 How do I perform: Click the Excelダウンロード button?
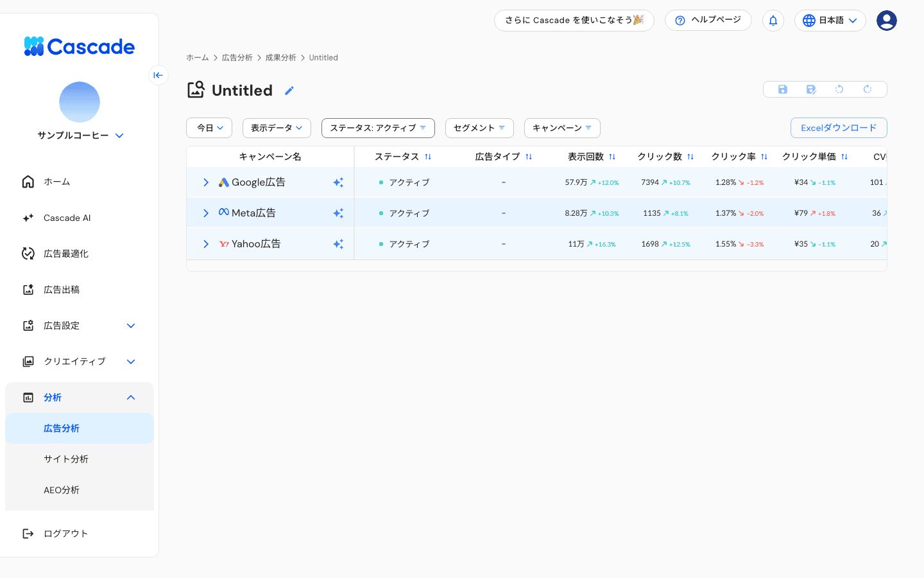pyautogui.click(x=839, y=128)
